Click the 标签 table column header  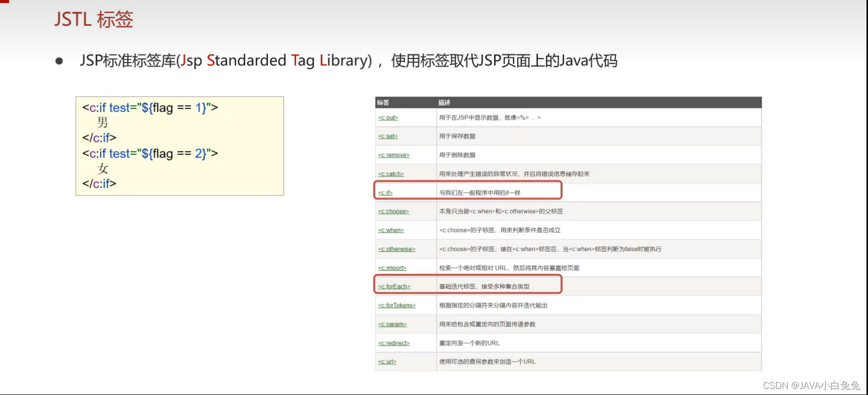coord(383,103)
